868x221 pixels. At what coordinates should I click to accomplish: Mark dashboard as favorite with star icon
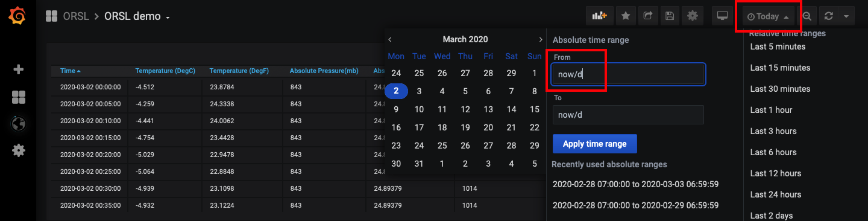click(x=626, y=16)
